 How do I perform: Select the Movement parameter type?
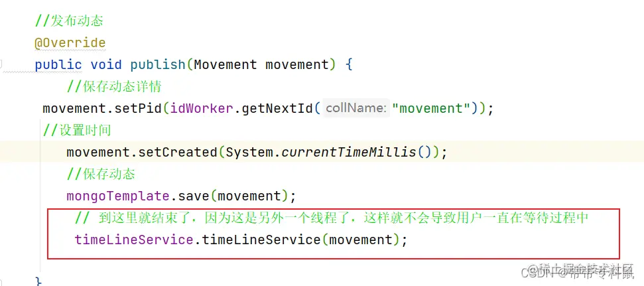coord(225,64)
